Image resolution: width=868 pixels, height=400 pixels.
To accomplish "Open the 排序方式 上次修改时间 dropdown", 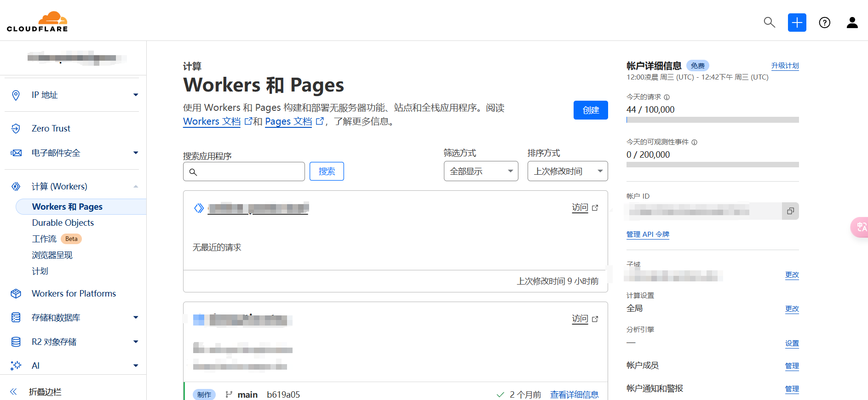I will point(568,171).
